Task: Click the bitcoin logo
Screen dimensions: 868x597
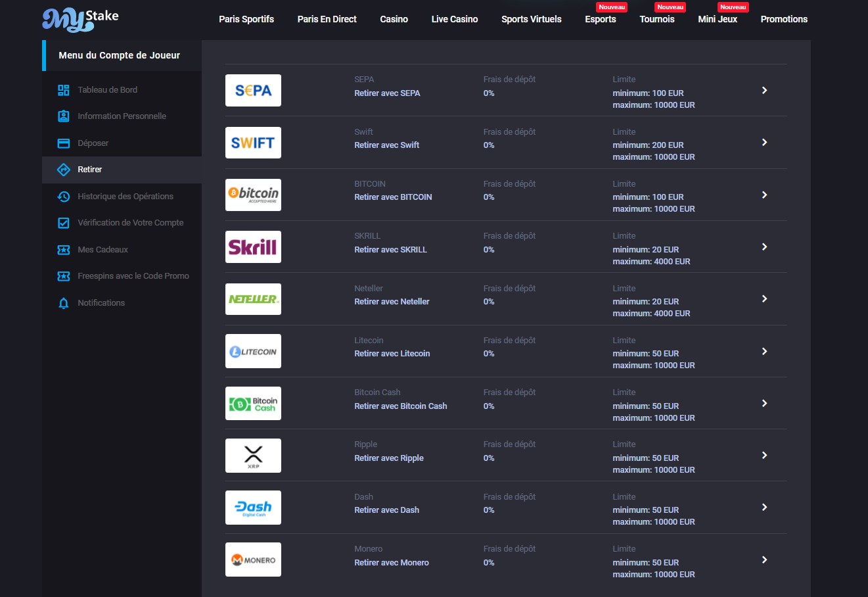Action: pyautogui.click(x=253, y=195)
